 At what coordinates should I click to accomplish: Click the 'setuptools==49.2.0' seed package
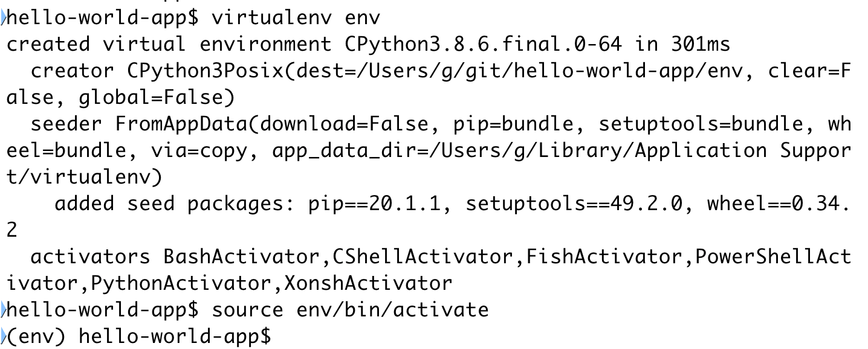574,203
